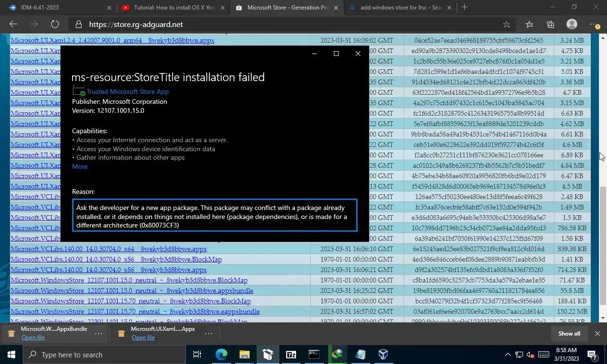Dismiss the downloads bar
607x364 pixels.
[598, 334]
